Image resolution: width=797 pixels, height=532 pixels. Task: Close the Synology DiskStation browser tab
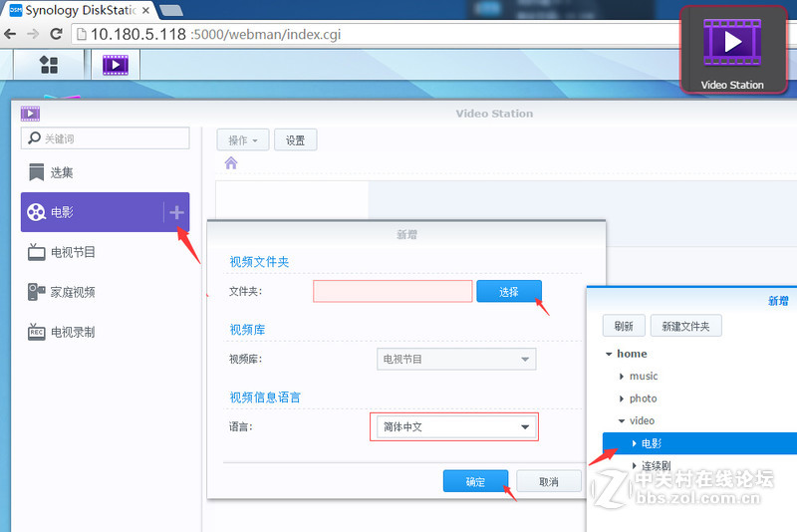tap(145, 10)
